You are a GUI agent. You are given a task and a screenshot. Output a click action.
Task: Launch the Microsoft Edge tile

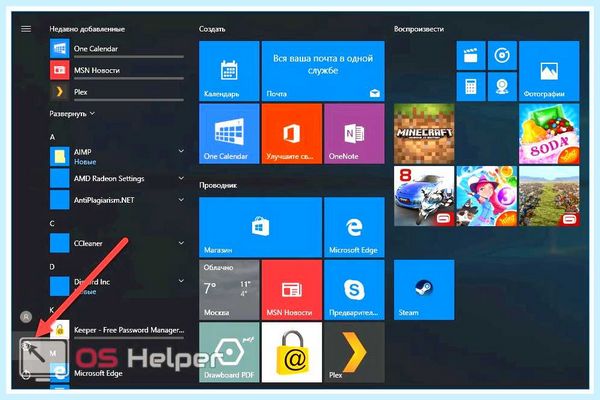[354, 227]
